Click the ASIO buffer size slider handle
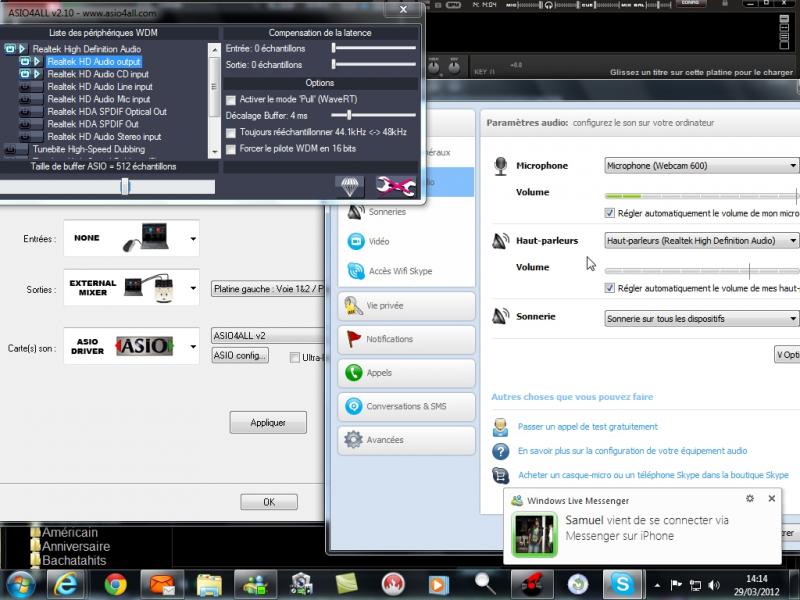 125,186
